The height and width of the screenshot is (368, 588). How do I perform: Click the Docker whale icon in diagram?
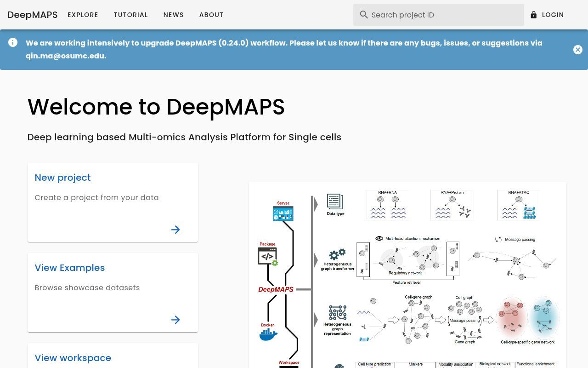[268, 334]
